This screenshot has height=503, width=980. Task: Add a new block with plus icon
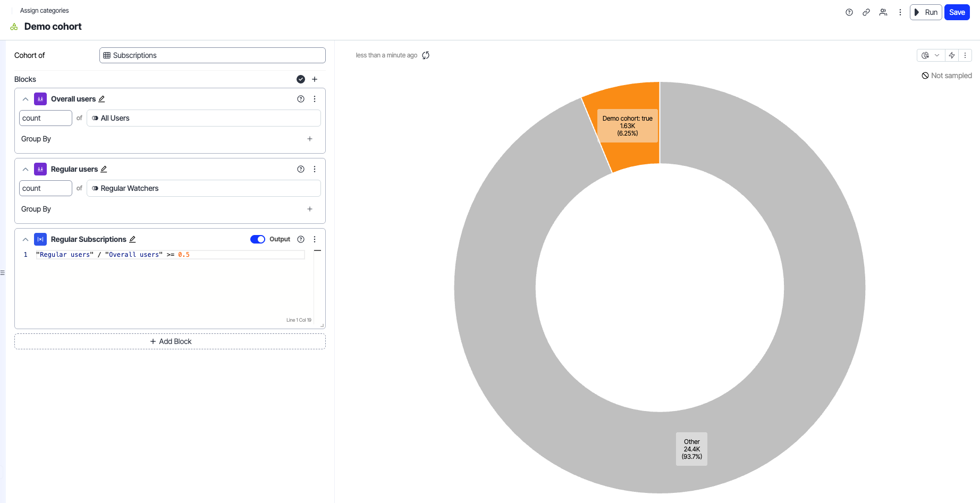click(315, 79)
